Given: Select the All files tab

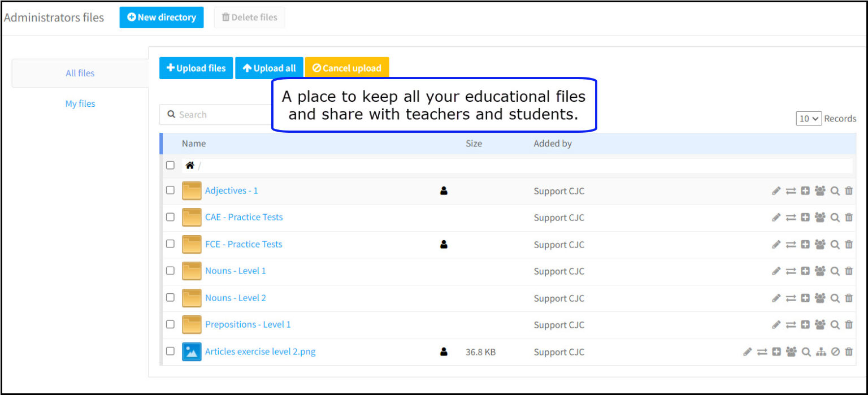Looking at the screenshot, I should [80, 73].
